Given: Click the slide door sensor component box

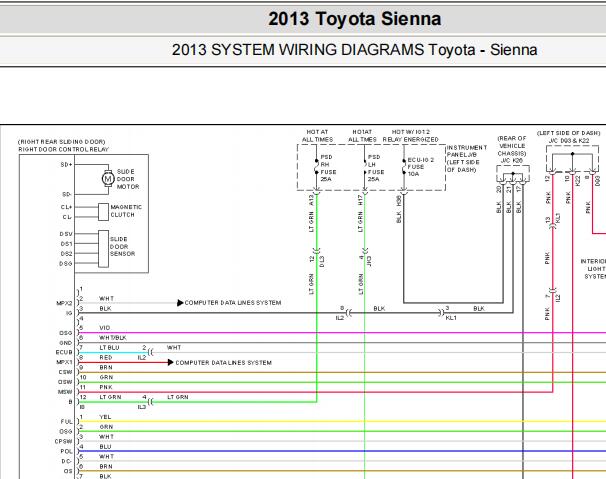Looking at the screenshot, I should pyautogui.click(x=103, y=249).
